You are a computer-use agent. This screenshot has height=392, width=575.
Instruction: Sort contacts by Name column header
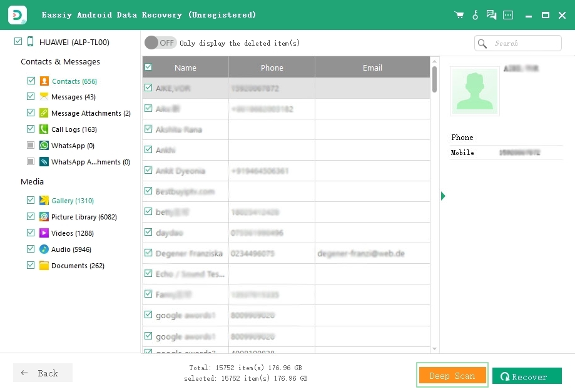(185, 68)
